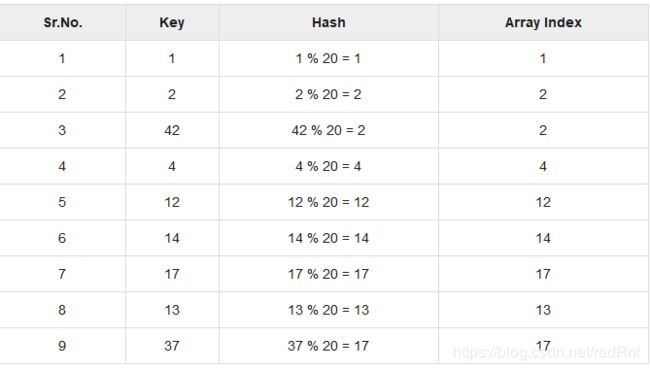The width and height of the screenshot is (650, 370).
Task: Click array index cell showing 13
Action: (x=543, y=310)
